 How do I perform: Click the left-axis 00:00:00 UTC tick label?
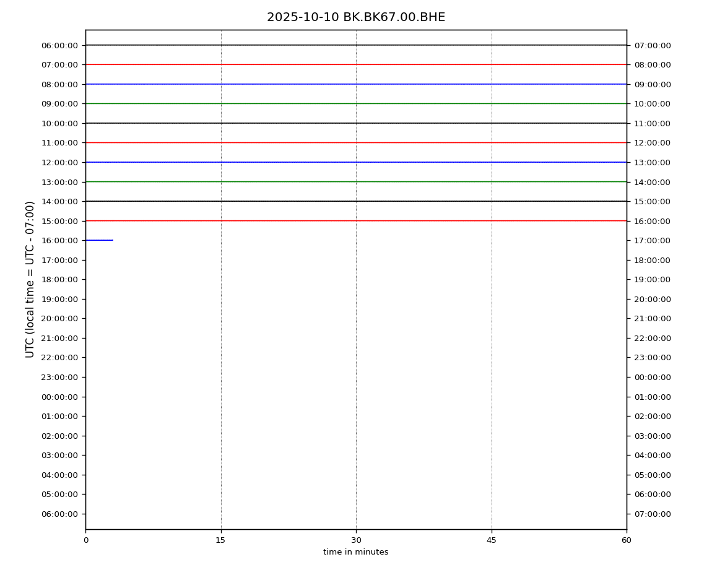pyautogui.click(x=59, y=397)
